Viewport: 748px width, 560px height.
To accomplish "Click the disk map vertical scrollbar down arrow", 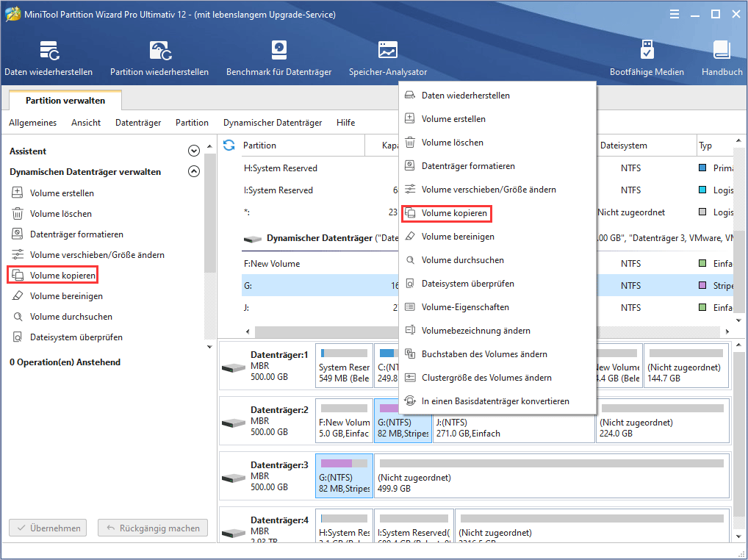I will (738, 537).
